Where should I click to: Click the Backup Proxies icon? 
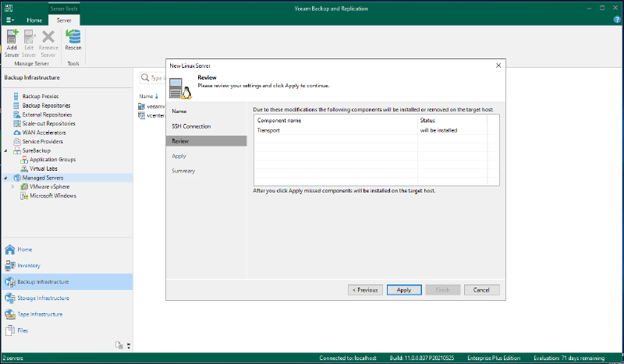pos(16,97)
